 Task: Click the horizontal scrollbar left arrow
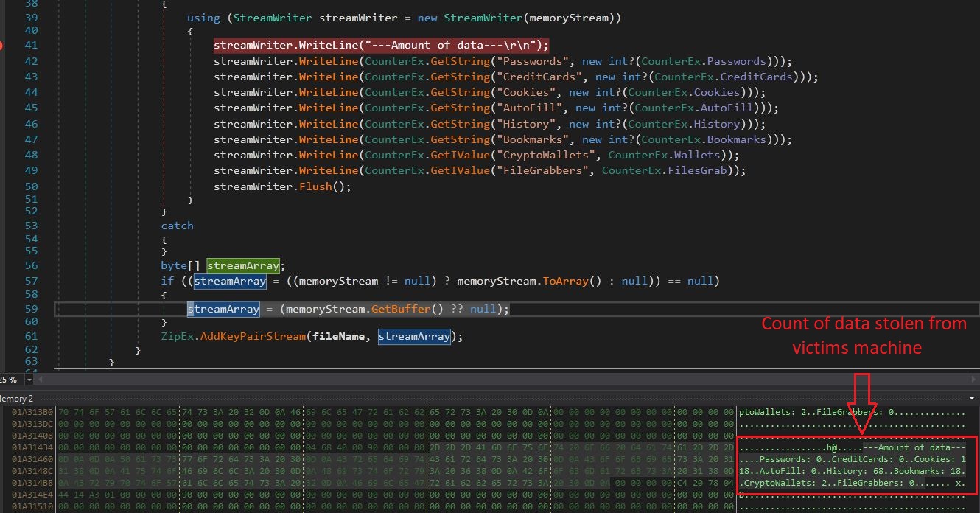tap(41, 380)
